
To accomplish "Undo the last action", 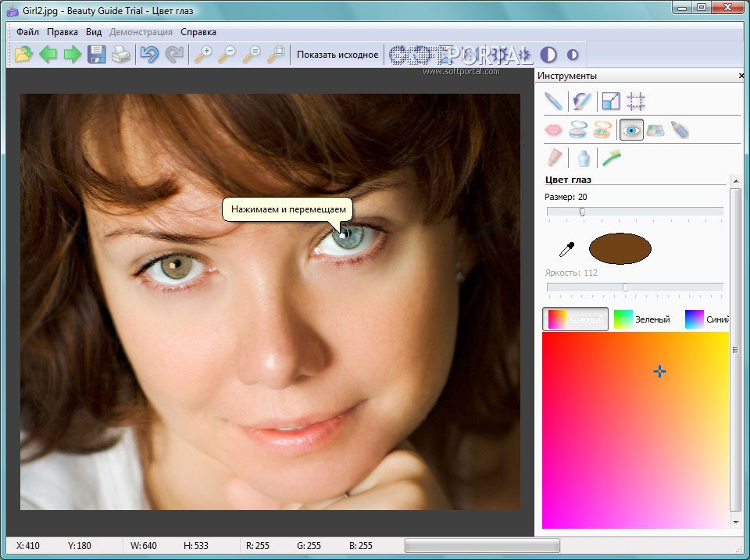I will [150, 55].
